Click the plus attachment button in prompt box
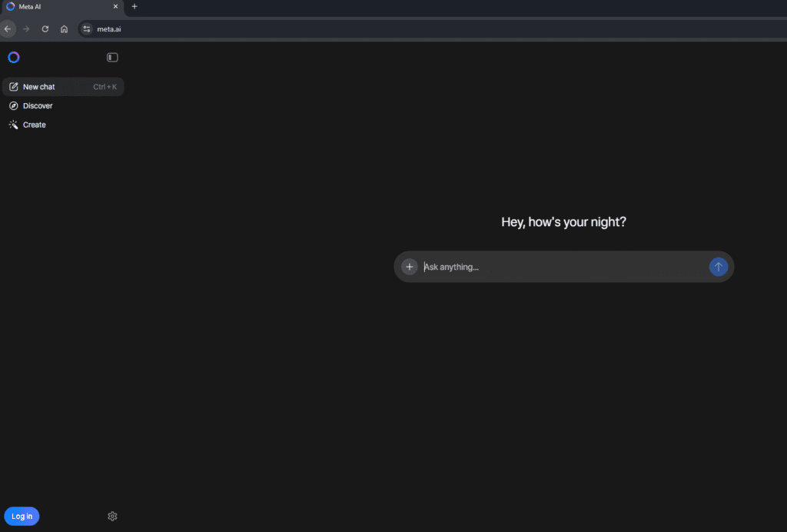 (410, 267)
